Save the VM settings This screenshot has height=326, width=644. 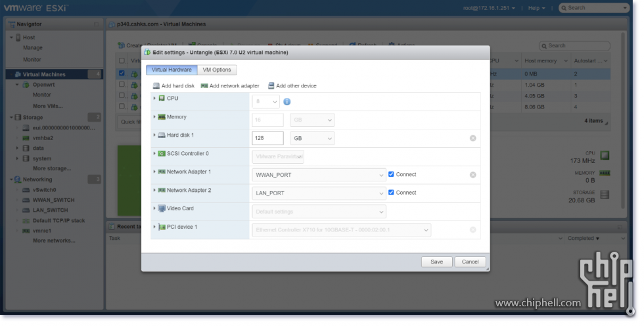[x=436, y=262]
